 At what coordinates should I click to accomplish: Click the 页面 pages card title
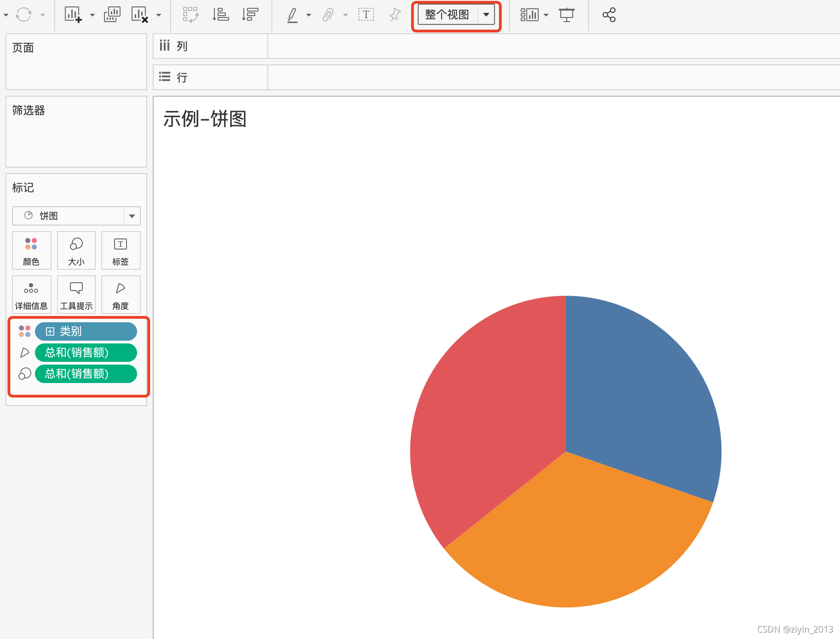[x=23, y=48]
